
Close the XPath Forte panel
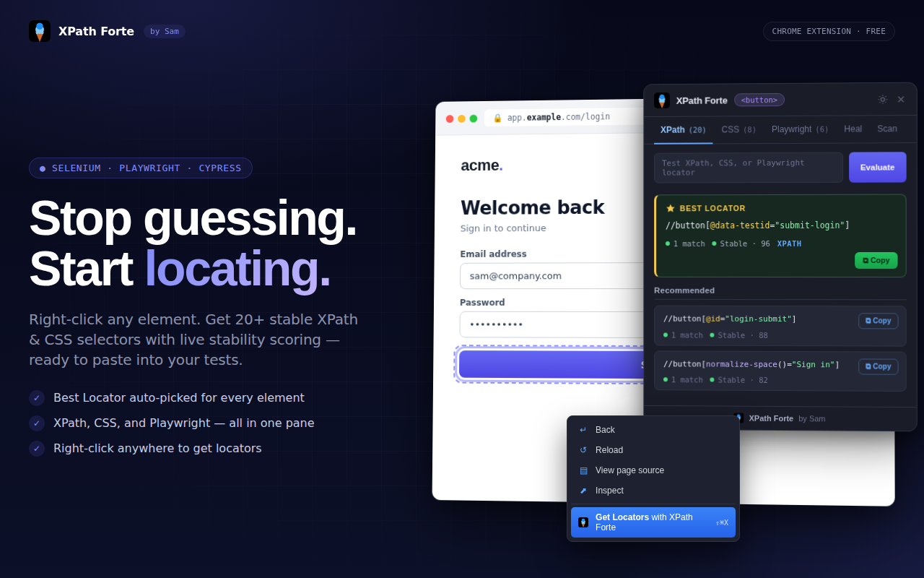click(901, 100)
